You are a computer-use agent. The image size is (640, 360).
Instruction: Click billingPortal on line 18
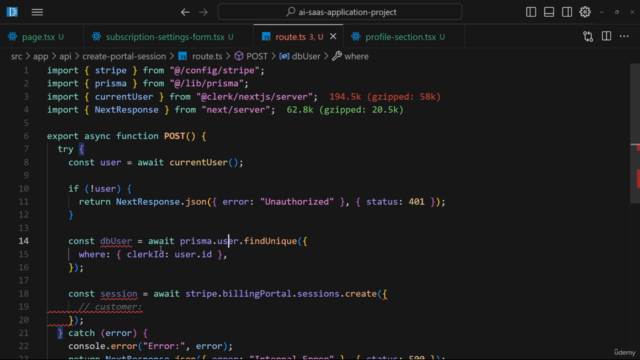coord(257,293)
